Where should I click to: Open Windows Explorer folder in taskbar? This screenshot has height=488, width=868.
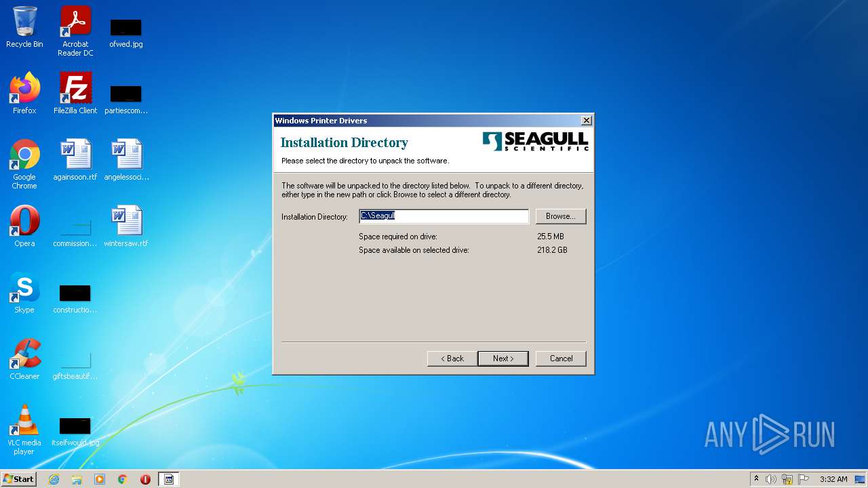[77, 479]
